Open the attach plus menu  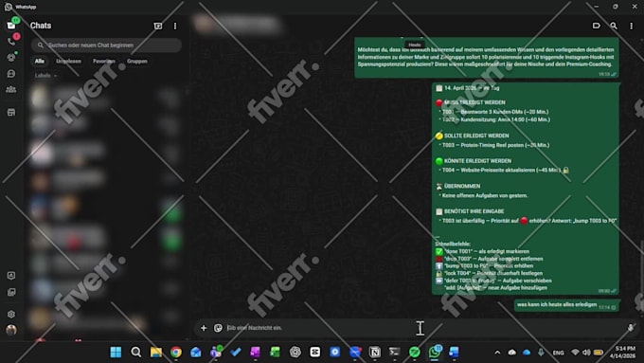click(x=204, y=328)
